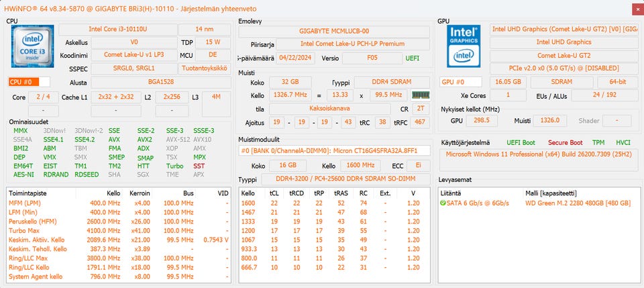Click the green HVCI label
The image size is (644, 288).
coord(623,142)
